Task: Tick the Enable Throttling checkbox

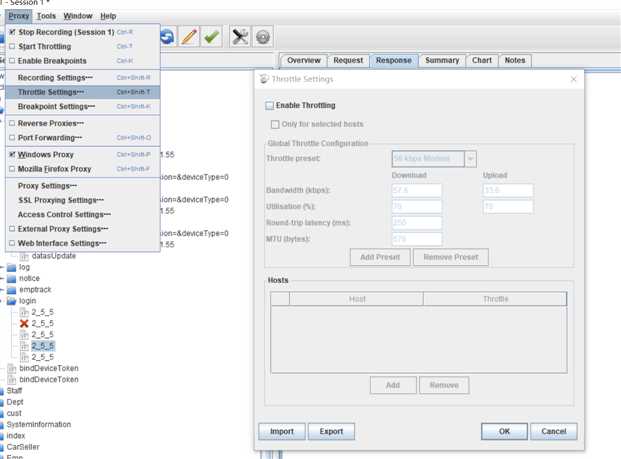Action: (x=270, y=105)
